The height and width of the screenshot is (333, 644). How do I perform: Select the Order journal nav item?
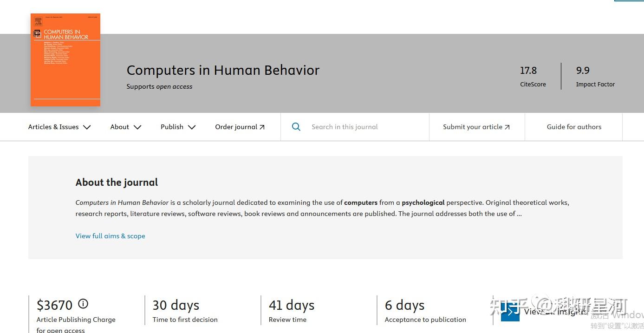pyautogui.click(x=237, y=126)
